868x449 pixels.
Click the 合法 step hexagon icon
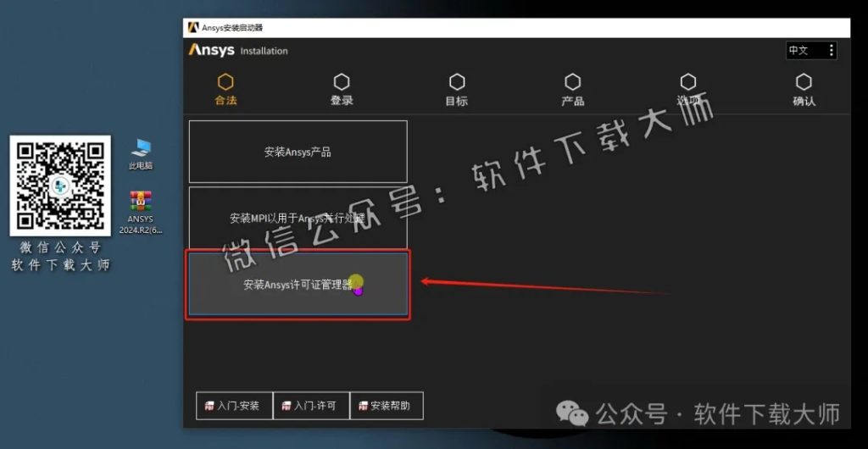(225, 82)
